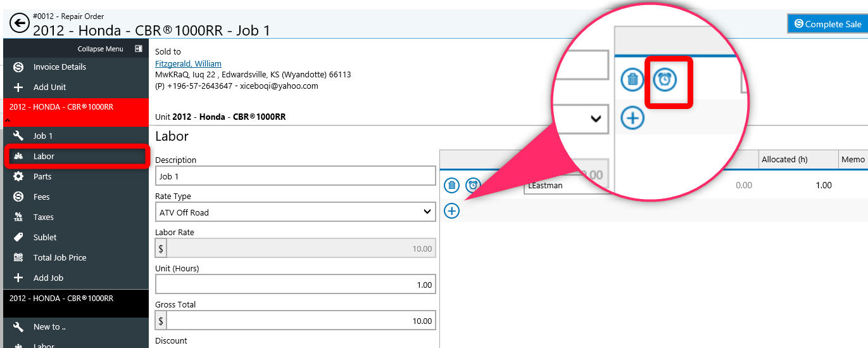The image size is (868, 348).
Task: Click the clock icon in LEastman's row
Action: [x=473, y=185]
